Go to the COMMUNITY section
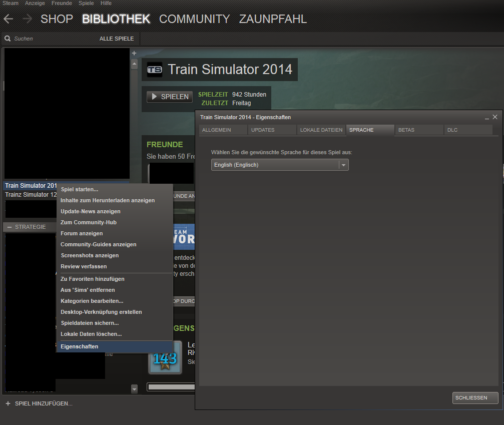Image resolution: width=504 pixels, height=425 pixels. point(195,19)
